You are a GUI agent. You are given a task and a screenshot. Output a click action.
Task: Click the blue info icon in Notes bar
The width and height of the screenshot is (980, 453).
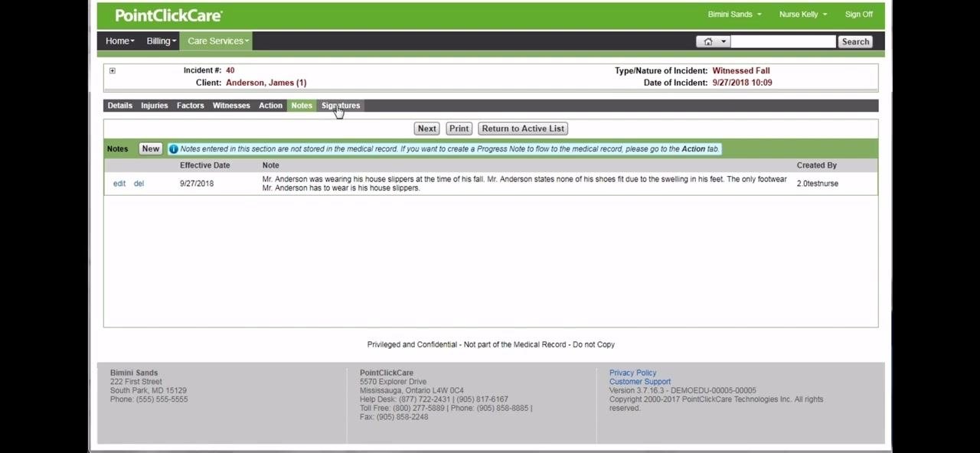tap(173, 149)
